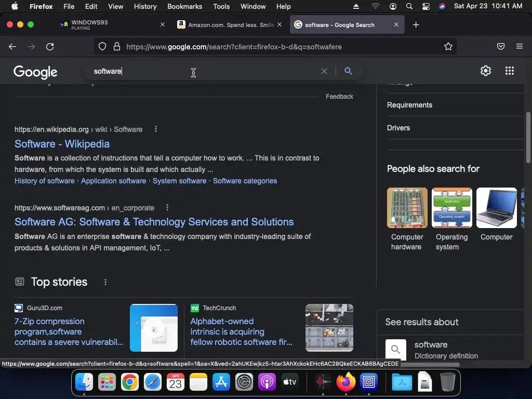Open Software categories sitelink

(245, 181)
